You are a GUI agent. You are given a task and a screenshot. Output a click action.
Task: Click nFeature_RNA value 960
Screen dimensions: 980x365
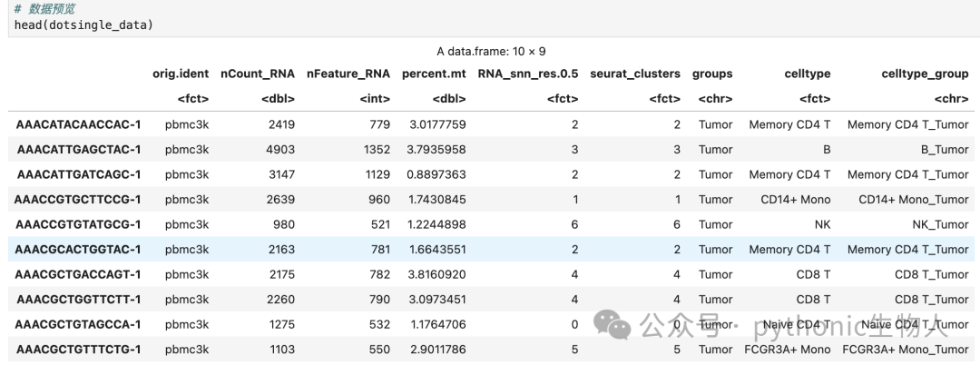380,200
